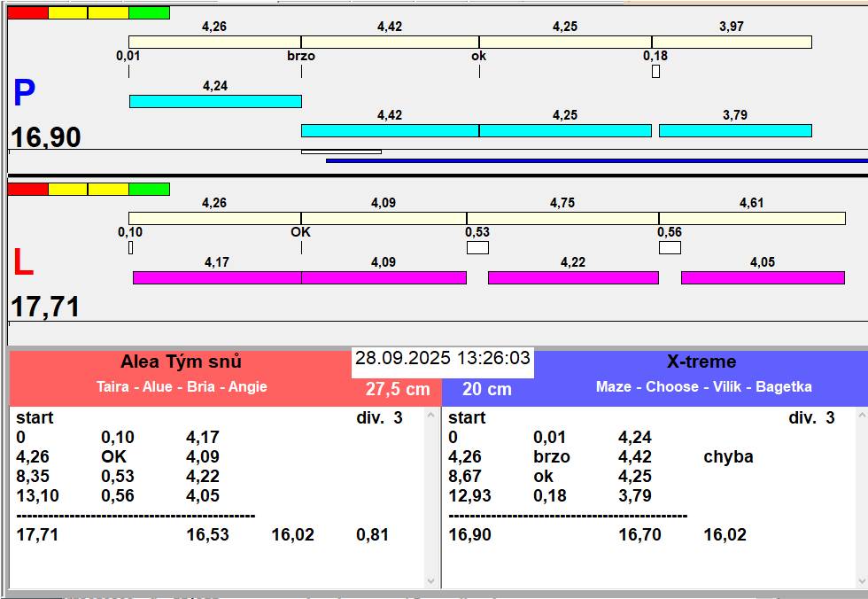Select the red L lane letter

point(22,263)
